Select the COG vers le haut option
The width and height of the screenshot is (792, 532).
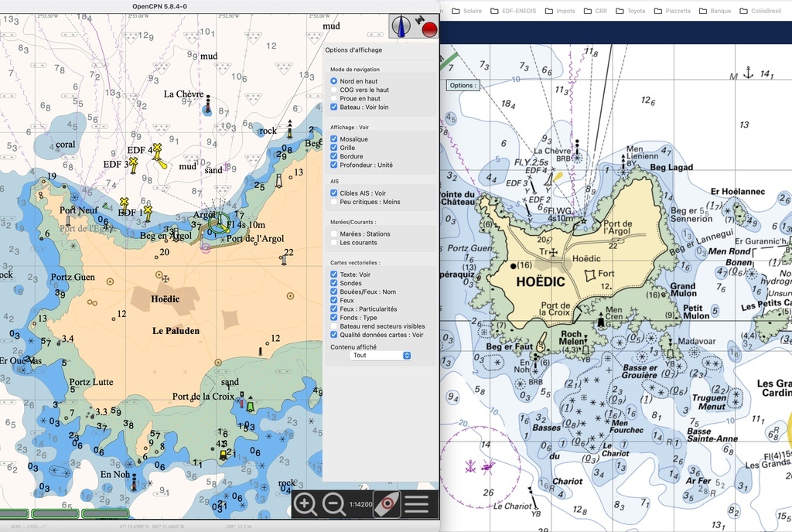(334, 90)
